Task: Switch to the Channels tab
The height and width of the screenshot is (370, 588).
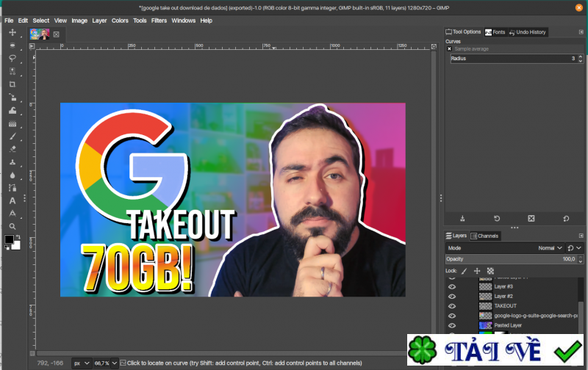Action: pyautogui.click(x=484, y=236)
